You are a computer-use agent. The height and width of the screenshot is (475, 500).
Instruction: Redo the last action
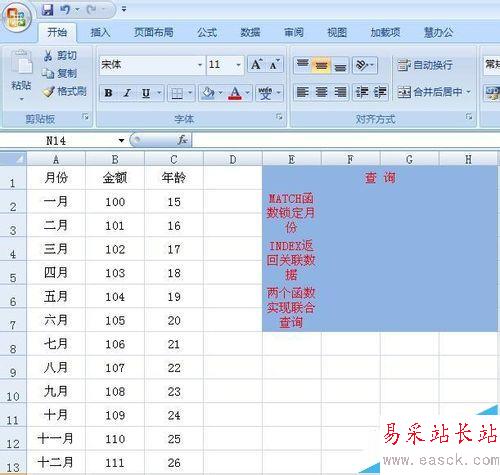pos(91,10)
